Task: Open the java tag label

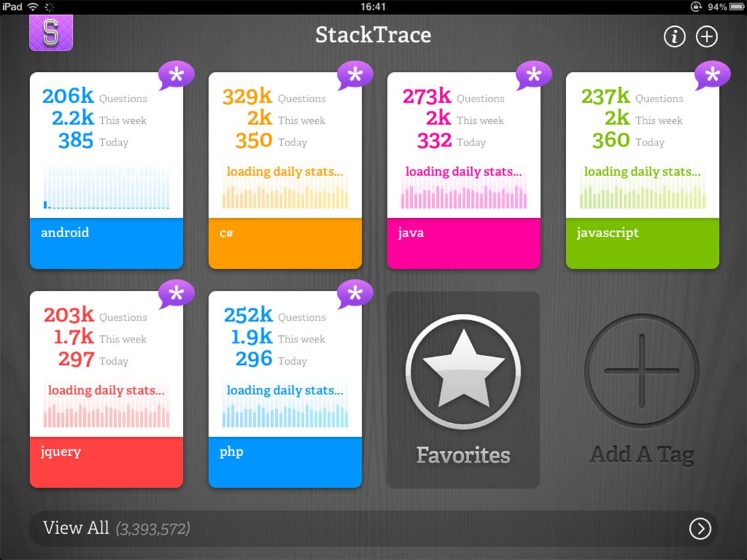Action: tap(411, 233)
